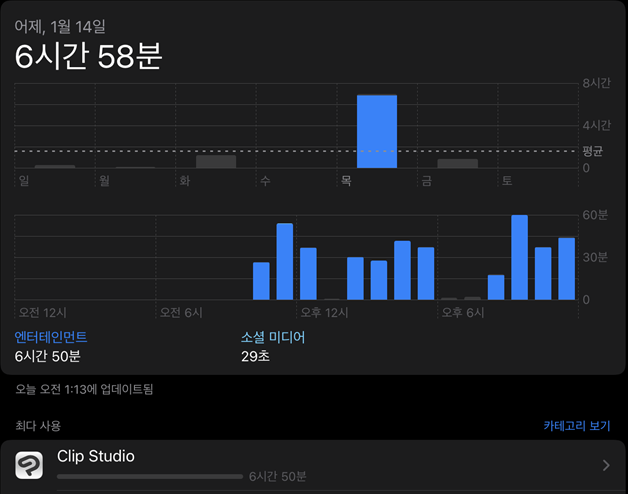
Task: Open the Clip Studio row title
Action: tap(96, 456)
